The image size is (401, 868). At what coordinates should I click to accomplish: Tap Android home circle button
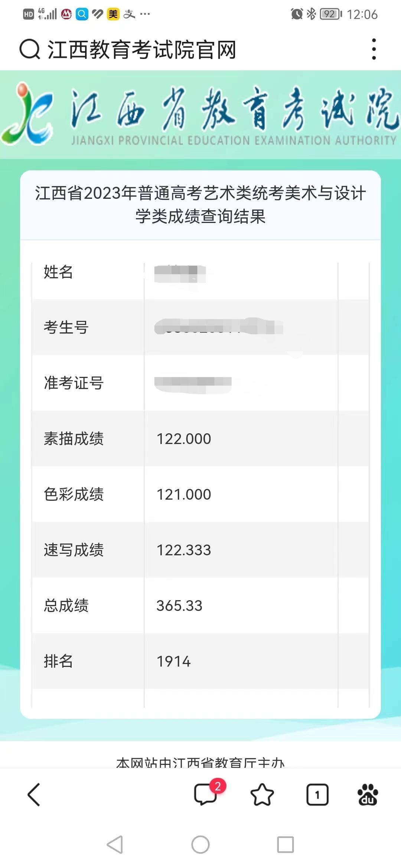200,845
